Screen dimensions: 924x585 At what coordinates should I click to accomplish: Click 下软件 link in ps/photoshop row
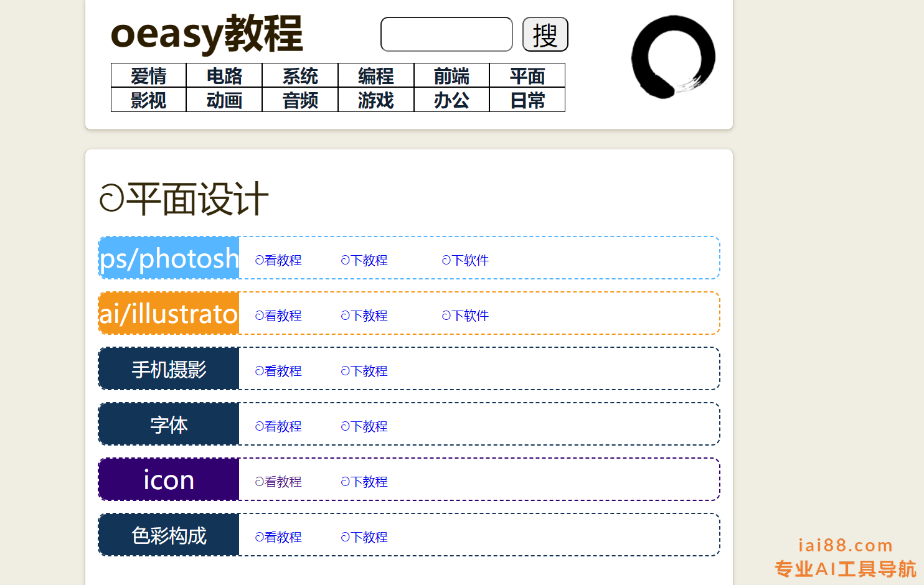coord(465,260)
